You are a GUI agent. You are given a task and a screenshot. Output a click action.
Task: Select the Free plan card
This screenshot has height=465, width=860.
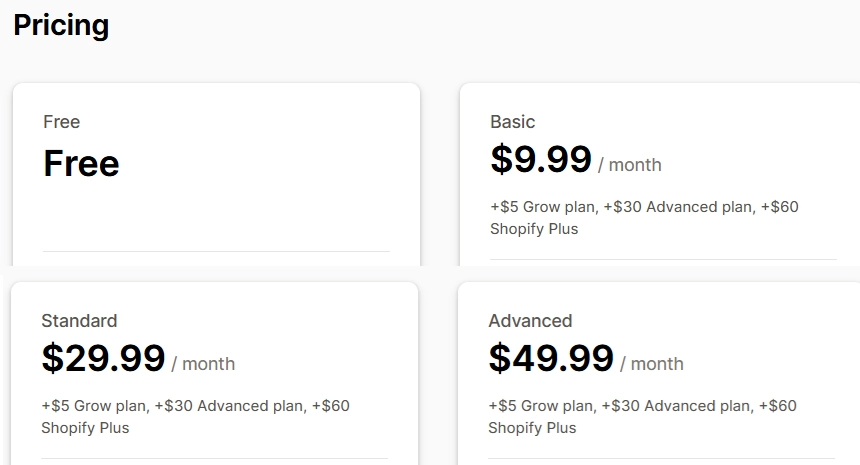coord(217,174)
